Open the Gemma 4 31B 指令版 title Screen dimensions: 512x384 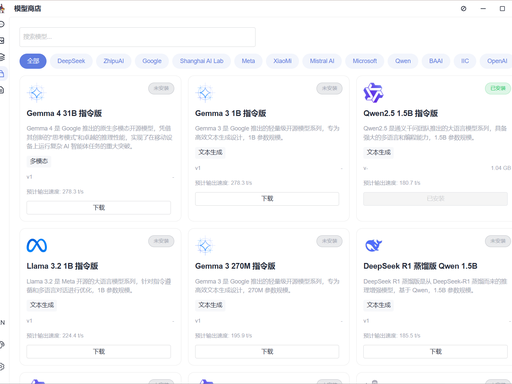click(64, 113)
